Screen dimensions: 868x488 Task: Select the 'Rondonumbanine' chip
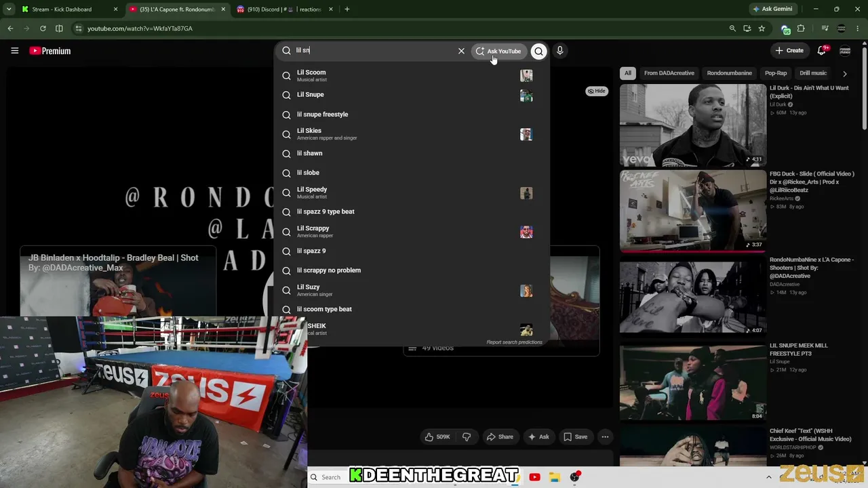point(729,73)
